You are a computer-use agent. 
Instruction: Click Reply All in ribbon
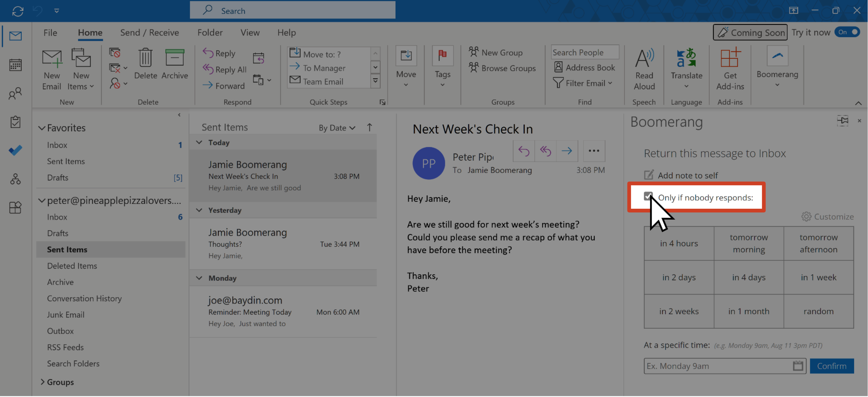[x=224, y=69]
